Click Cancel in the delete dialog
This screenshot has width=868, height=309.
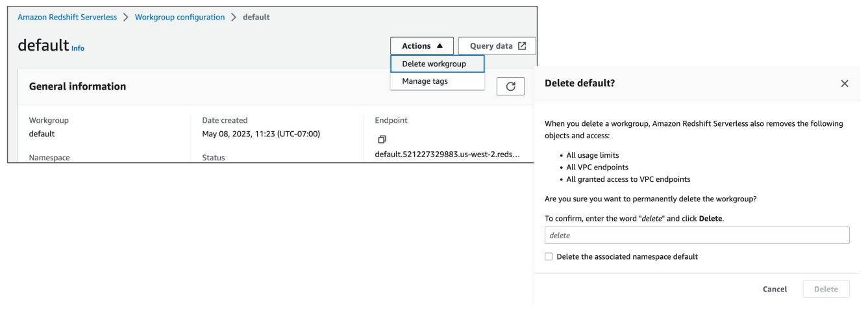point(775,289)
